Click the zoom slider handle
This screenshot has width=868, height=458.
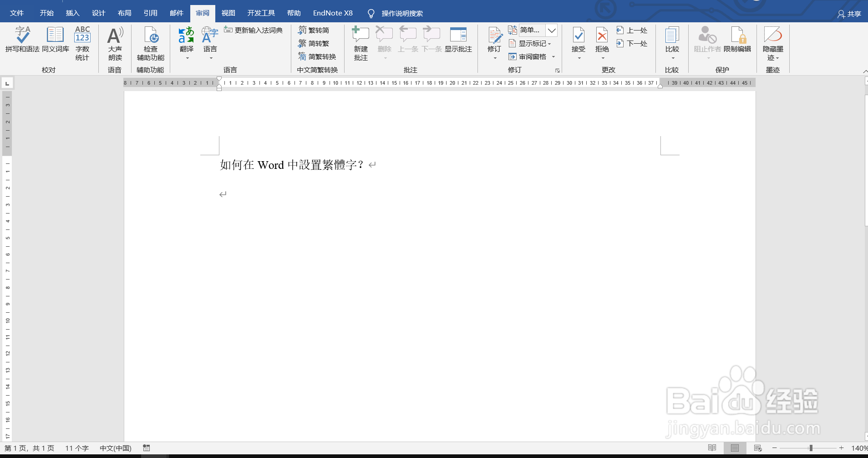(811, 448)
